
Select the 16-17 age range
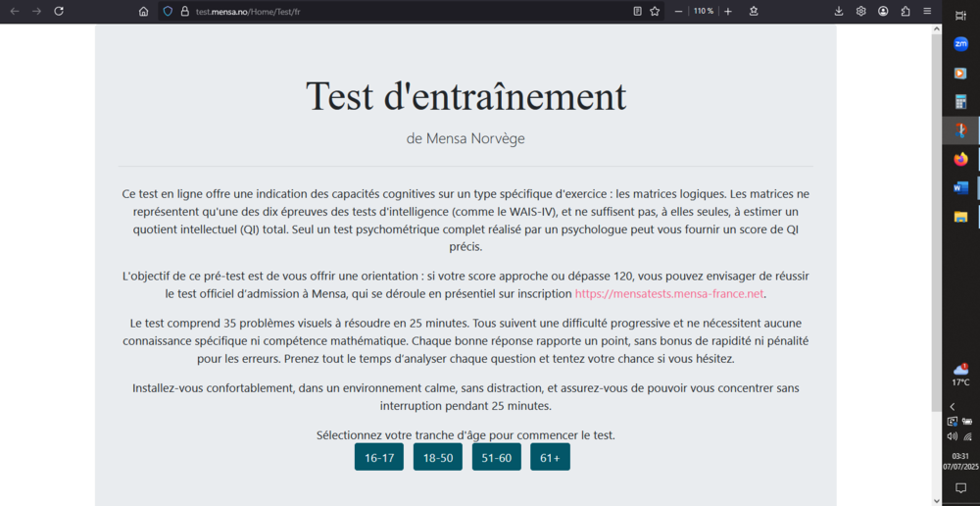[x=378, y=457]
